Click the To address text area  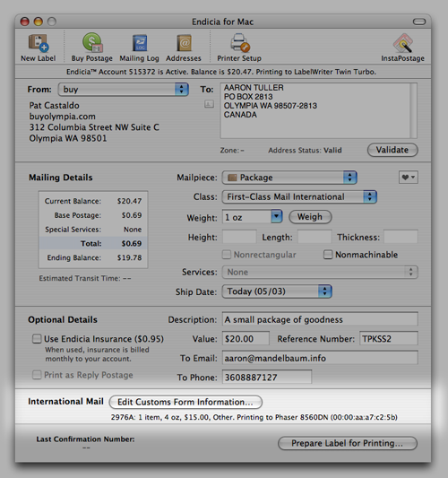(314, 110)
